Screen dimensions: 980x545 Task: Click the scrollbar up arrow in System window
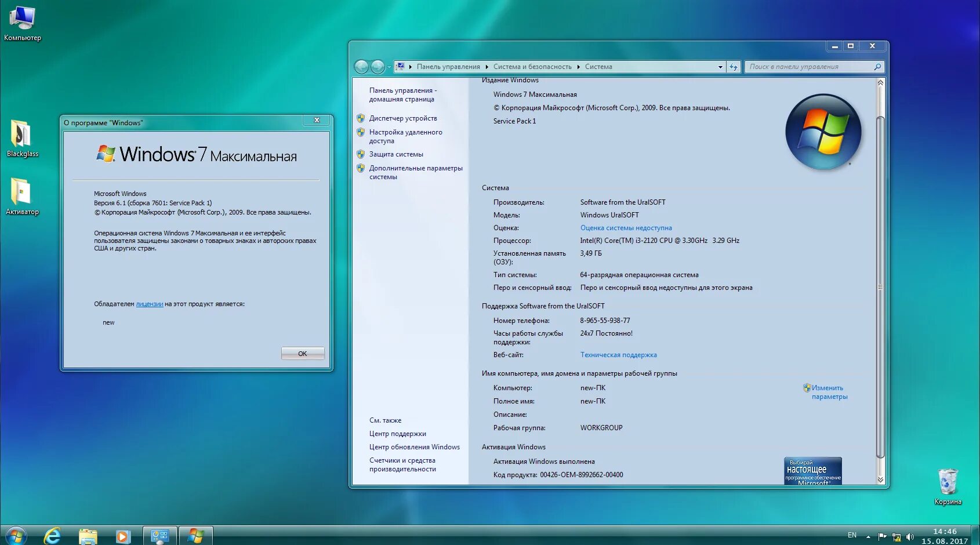[x=880, y=82]
